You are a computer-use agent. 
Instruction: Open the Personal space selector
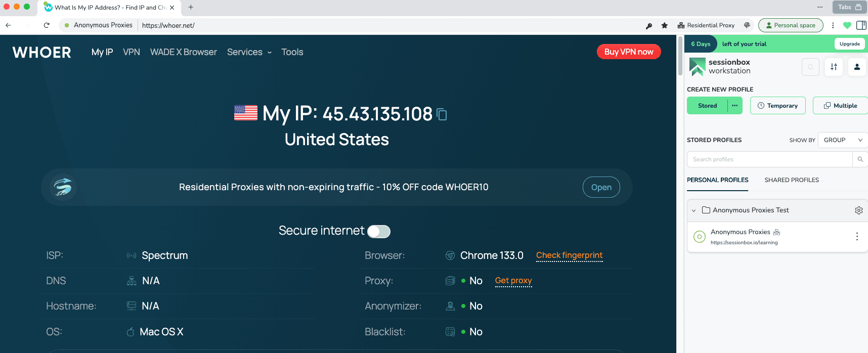791,25
